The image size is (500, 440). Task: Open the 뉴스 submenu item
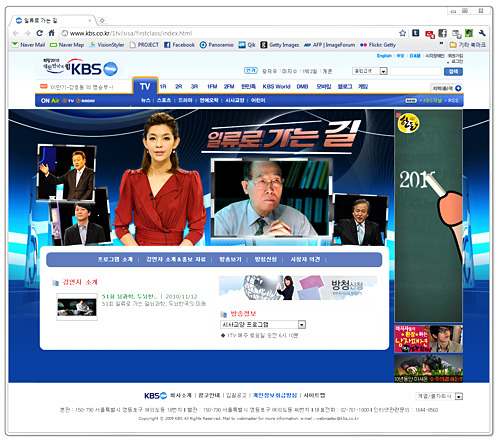(145, 100)
